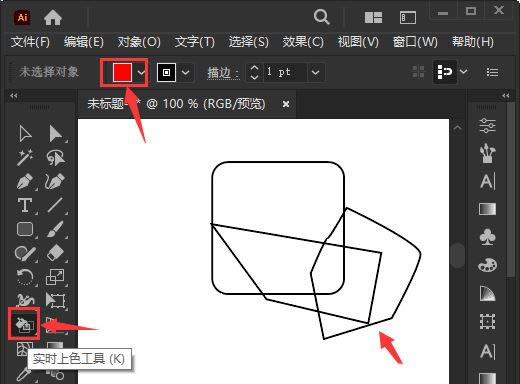The image size is (520, 384).
Task: Open the 编辑(E) menu
Action: tap(84, 42)
